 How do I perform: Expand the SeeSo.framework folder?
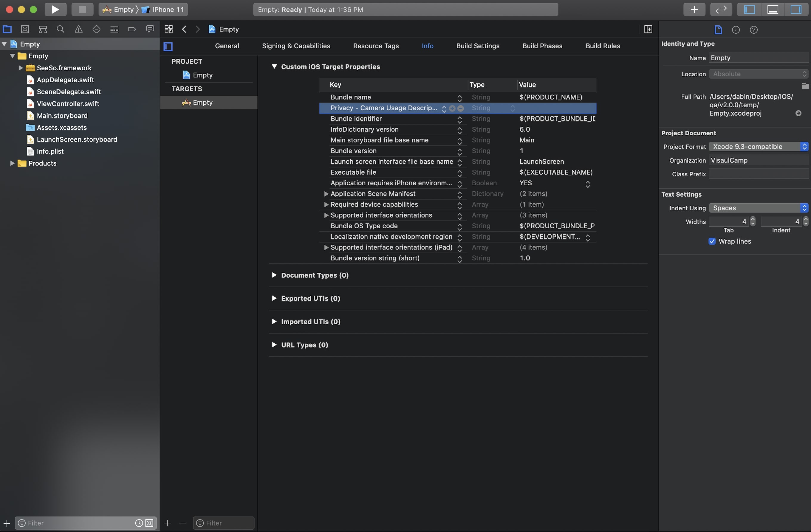pyautogui.click(x=21, y=68)
